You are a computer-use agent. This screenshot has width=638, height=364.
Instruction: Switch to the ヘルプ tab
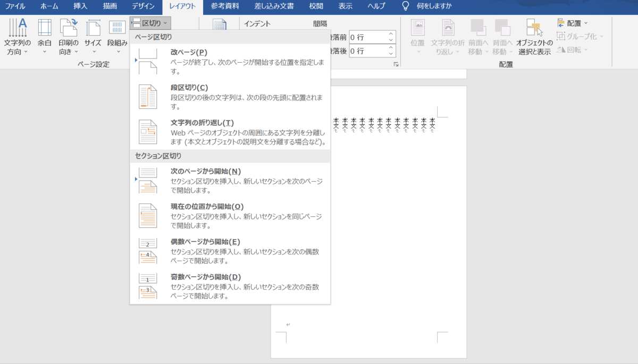coord(376,6)
